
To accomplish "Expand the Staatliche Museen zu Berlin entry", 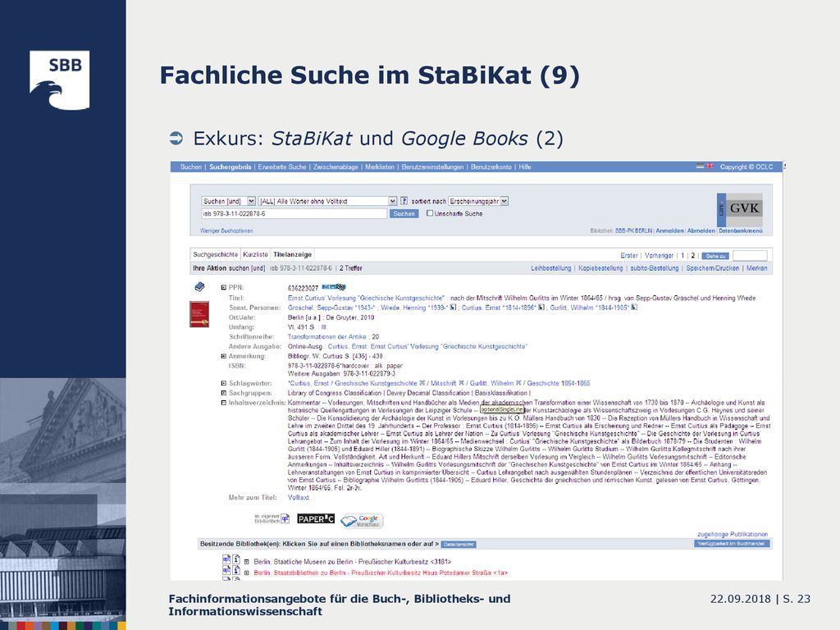I will coord(246,562).
